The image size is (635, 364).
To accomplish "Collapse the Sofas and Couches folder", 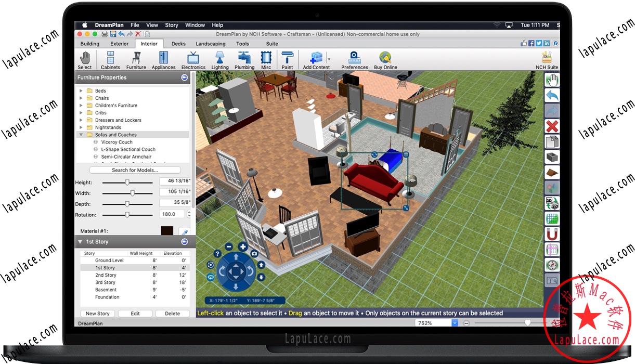I will [81, 135].
